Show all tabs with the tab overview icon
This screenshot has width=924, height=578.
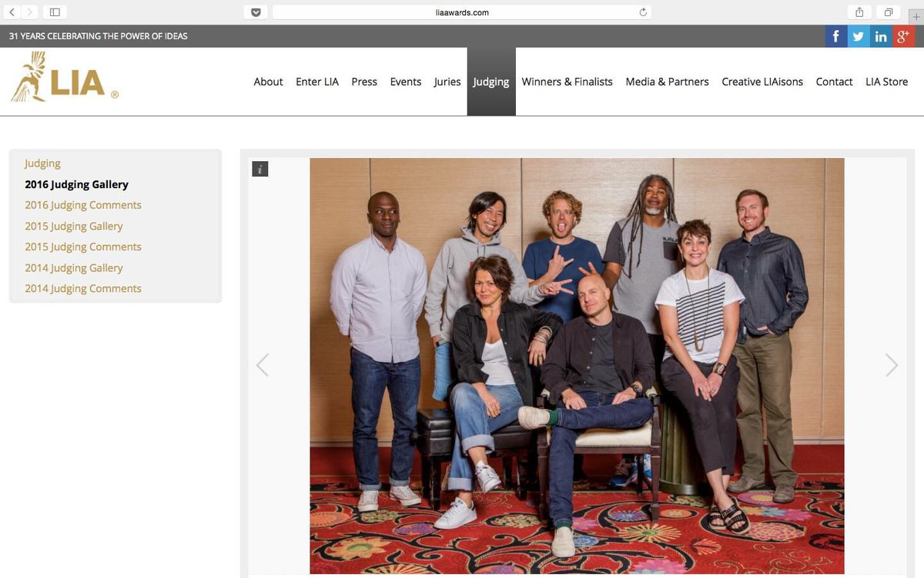[888, 12]
